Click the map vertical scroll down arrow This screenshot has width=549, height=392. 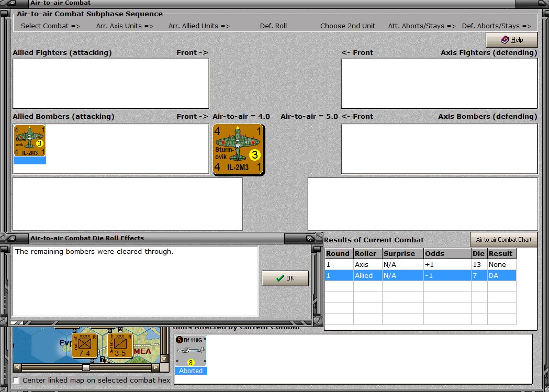[x=164, y=359]
